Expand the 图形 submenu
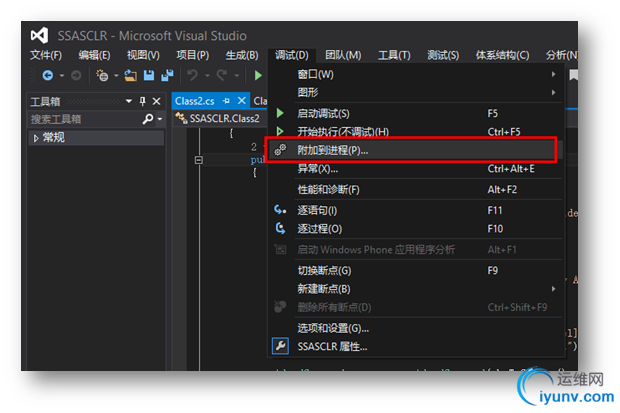The image size is (620, 413). (x=554, y=92)
